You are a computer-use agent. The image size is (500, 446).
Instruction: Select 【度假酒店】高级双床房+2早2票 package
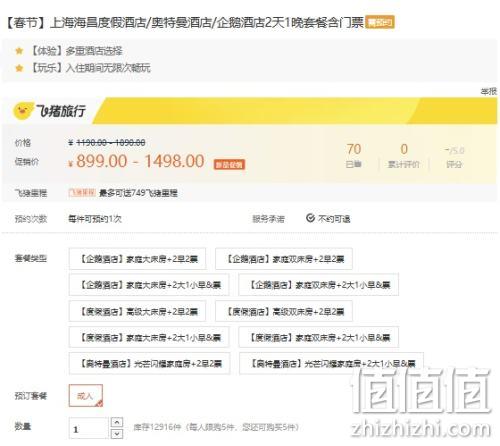tap(284, 311)
